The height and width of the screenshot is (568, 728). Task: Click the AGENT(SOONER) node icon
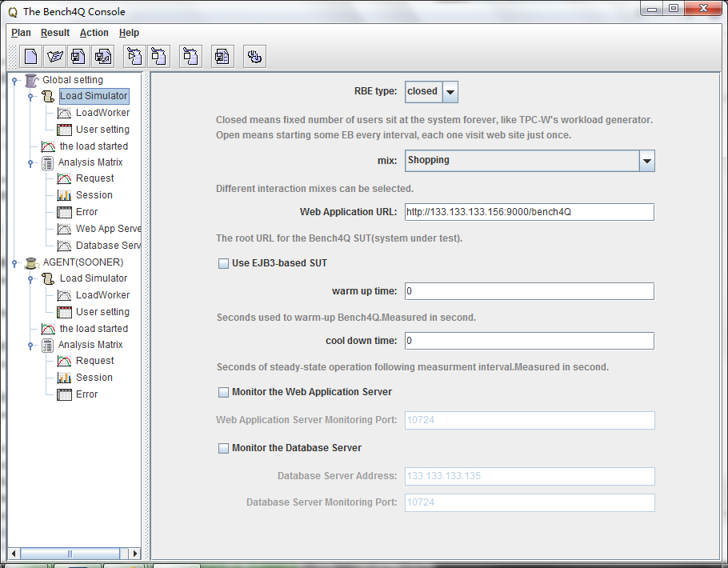(x=31, y=263)
